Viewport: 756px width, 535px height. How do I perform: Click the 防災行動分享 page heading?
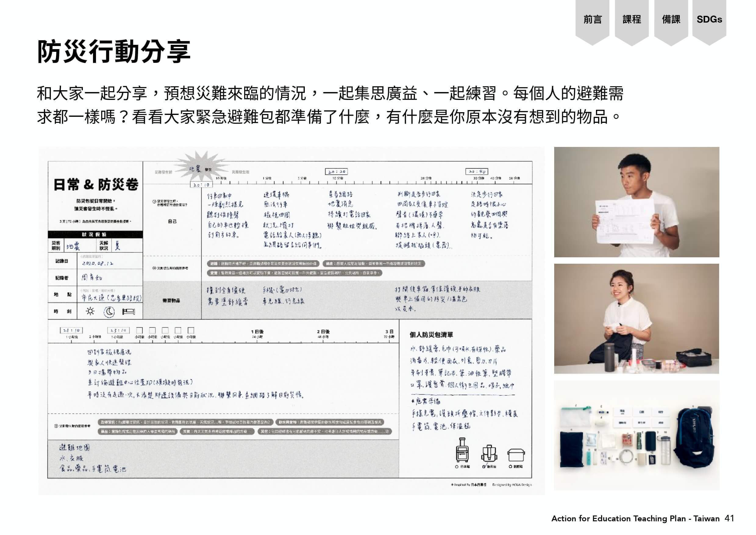114,52
